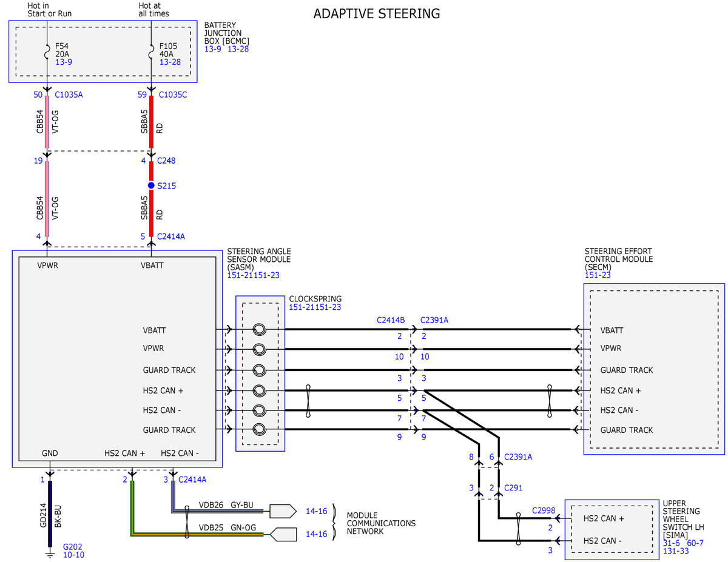Follow the 10-10 page reference
The width and height of the screenshot is (728, 562).
click(x=74, y=555)
